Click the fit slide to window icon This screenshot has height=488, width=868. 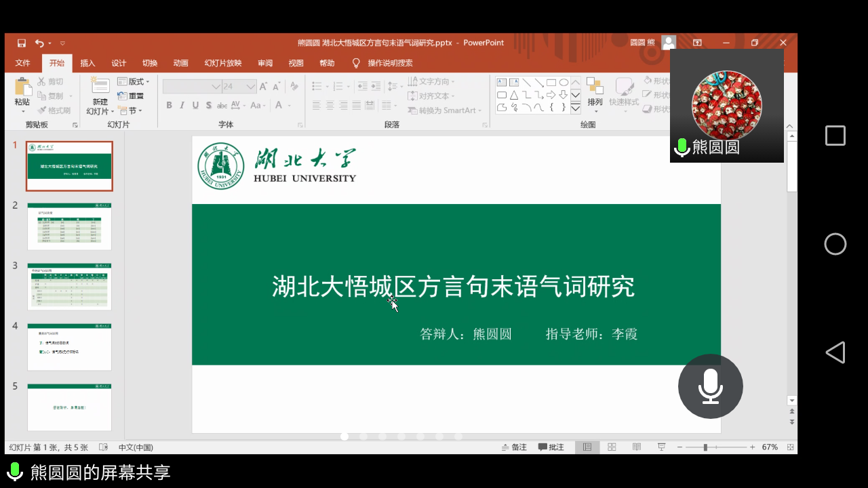pos(790,447)
